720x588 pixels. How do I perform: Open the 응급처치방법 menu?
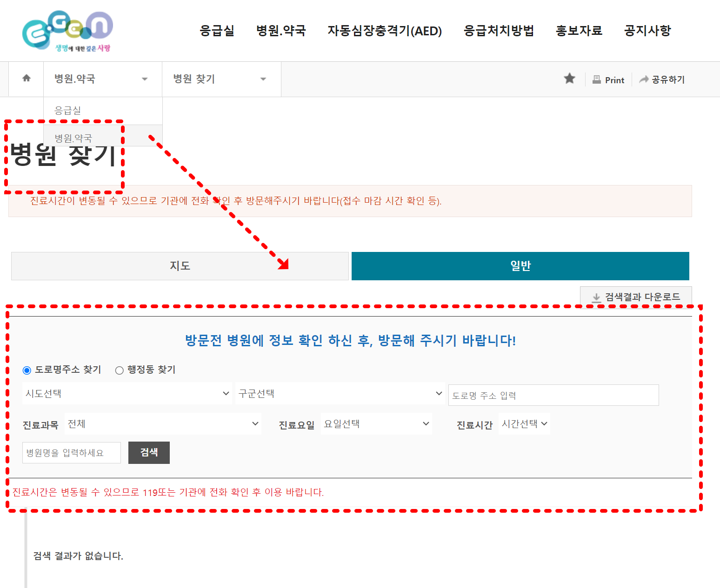499,31
